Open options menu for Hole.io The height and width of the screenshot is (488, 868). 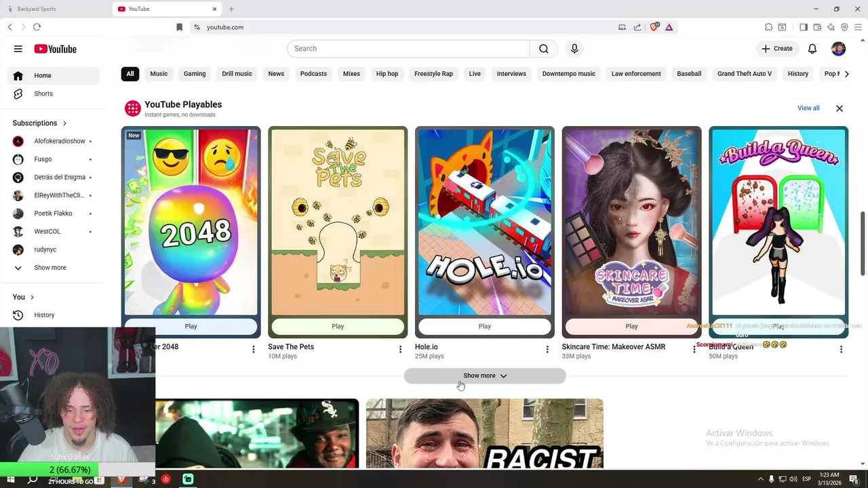[x=547, y=349]
